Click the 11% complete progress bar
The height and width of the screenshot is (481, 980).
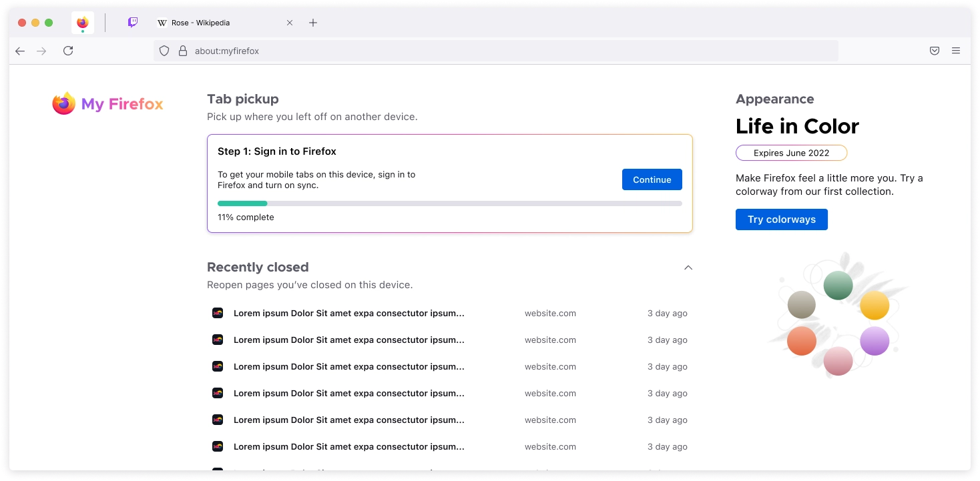[x=450, y=203]
